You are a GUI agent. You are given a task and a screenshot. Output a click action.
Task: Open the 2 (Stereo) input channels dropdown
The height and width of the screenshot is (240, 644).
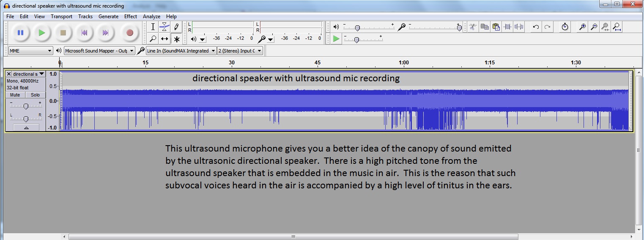click(240, 51)
